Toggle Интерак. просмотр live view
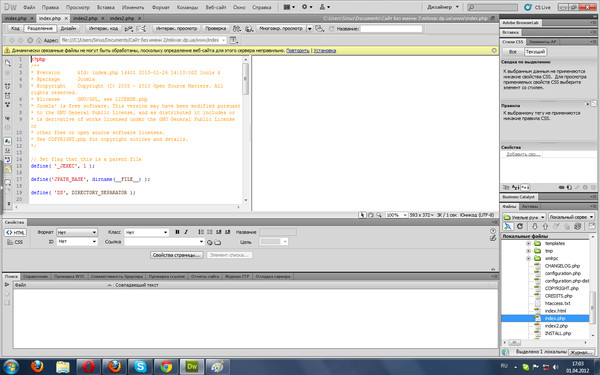 [176, 28]
